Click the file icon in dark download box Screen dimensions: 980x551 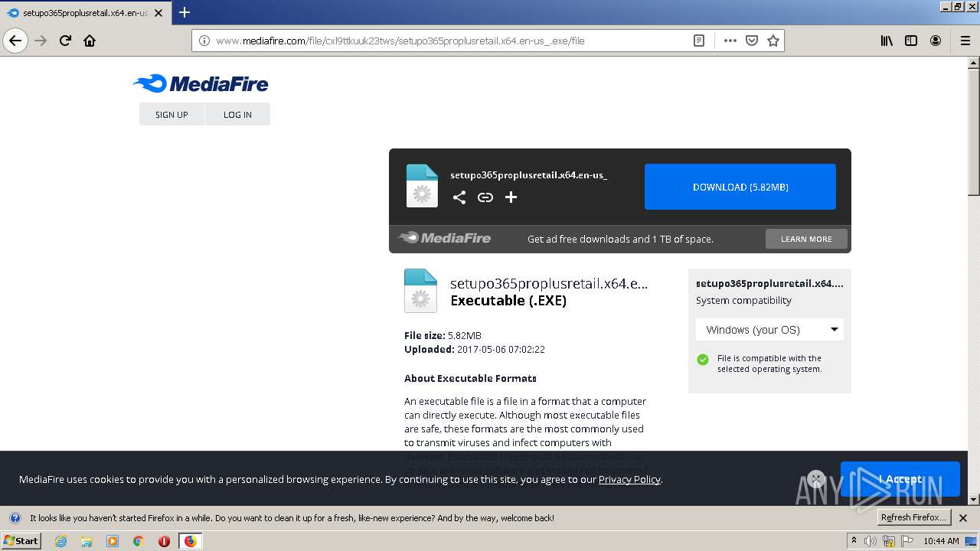pyautogui.click(x=422, y=186)
